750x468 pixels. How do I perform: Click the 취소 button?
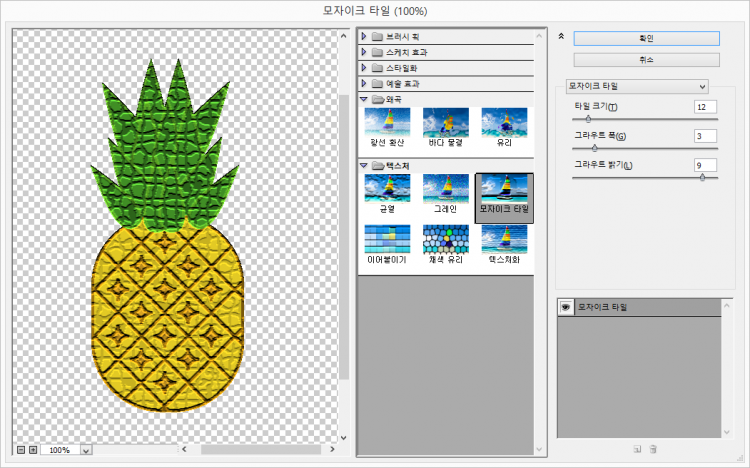pyautogui.click(x=646, y=60)
